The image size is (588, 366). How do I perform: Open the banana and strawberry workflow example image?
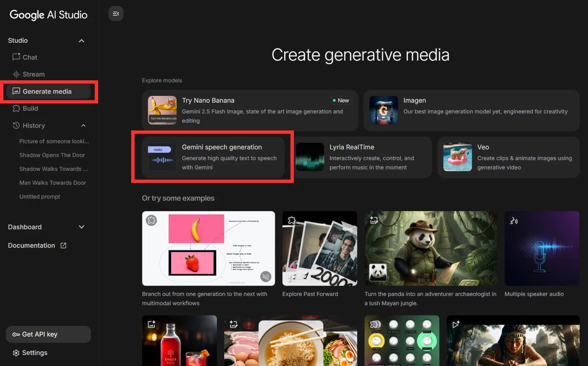pos(208,248)
